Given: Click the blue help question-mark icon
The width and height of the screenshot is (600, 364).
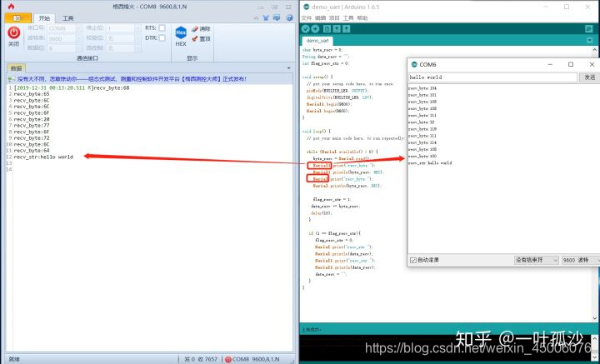Looking at the screenshot, I should [x=290, y=17].
